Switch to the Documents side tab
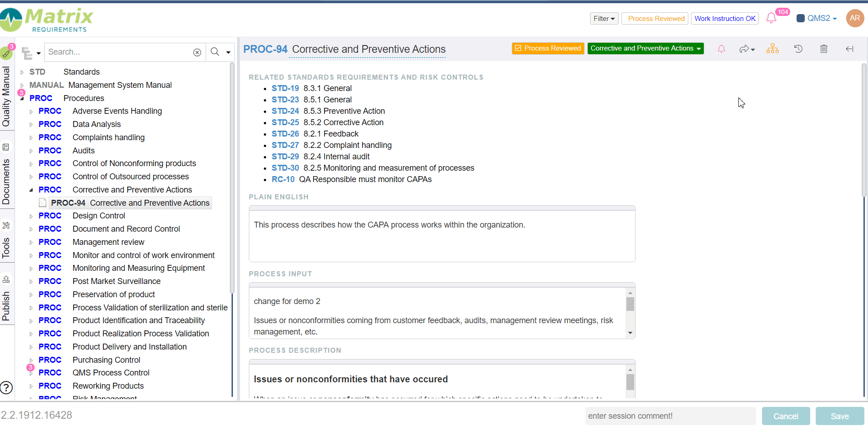The width and height of the screenshot is (868, 426). (6, 181)
